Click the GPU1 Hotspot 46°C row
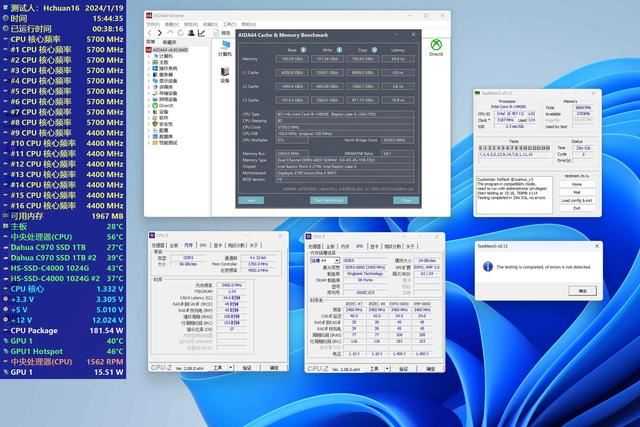The height and width of the screenshot is (427, 640). click(63, 351)
